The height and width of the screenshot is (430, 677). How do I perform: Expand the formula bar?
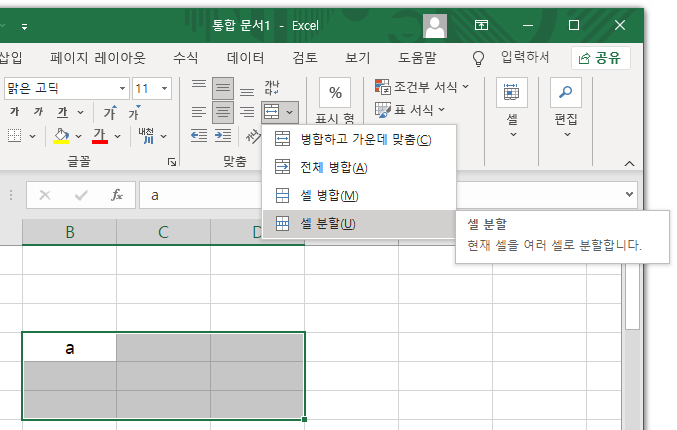point(630,195)
